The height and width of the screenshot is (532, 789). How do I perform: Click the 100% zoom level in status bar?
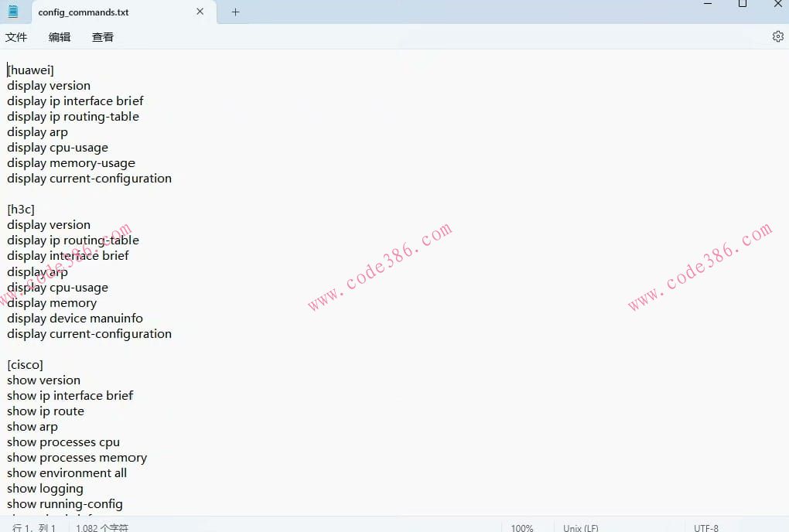522,527
